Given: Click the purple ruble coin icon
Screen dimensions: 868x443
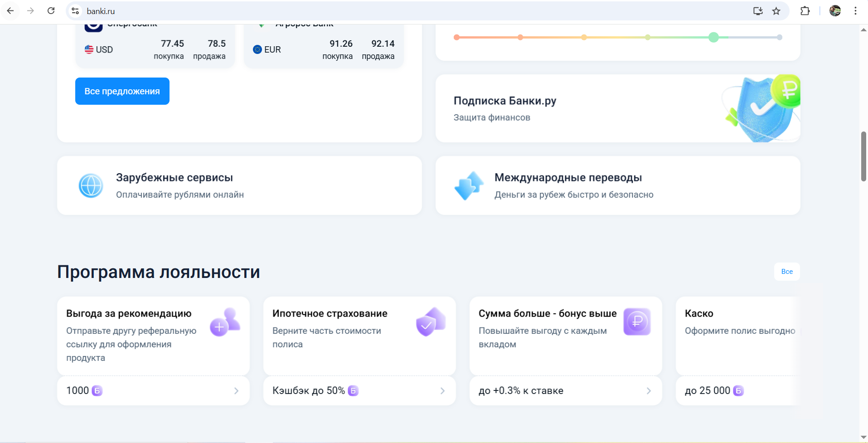Looking at the screenshot, I should [637, 322].
